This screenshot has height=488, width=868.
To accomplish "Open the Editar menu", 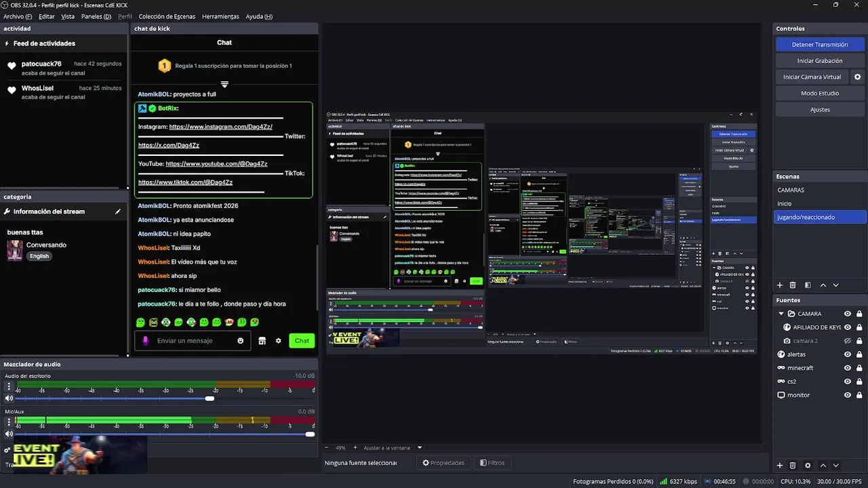I will [46, 16].
